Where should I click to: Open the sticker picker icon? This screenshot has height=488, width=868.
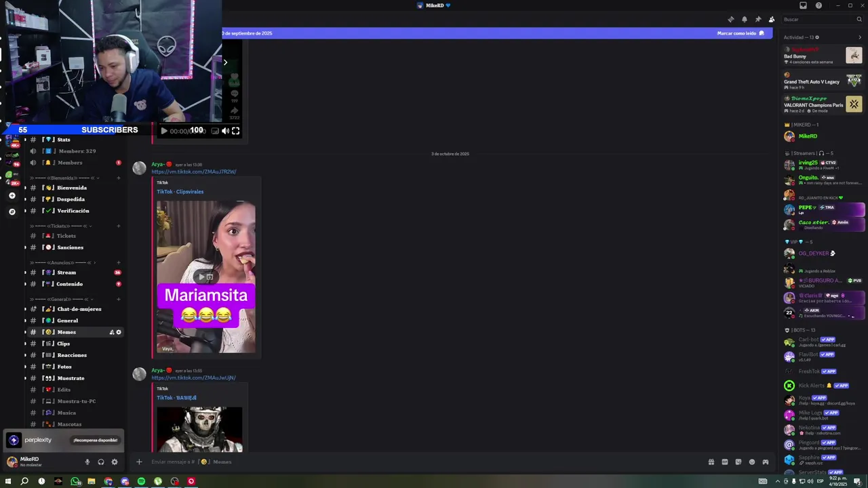tap(738, 462)
